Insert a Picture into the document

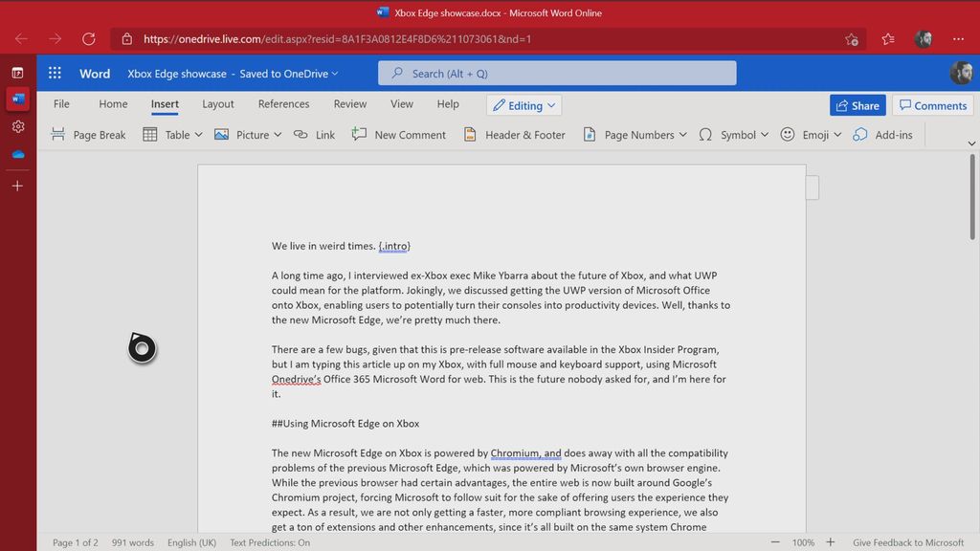[247, 134]
